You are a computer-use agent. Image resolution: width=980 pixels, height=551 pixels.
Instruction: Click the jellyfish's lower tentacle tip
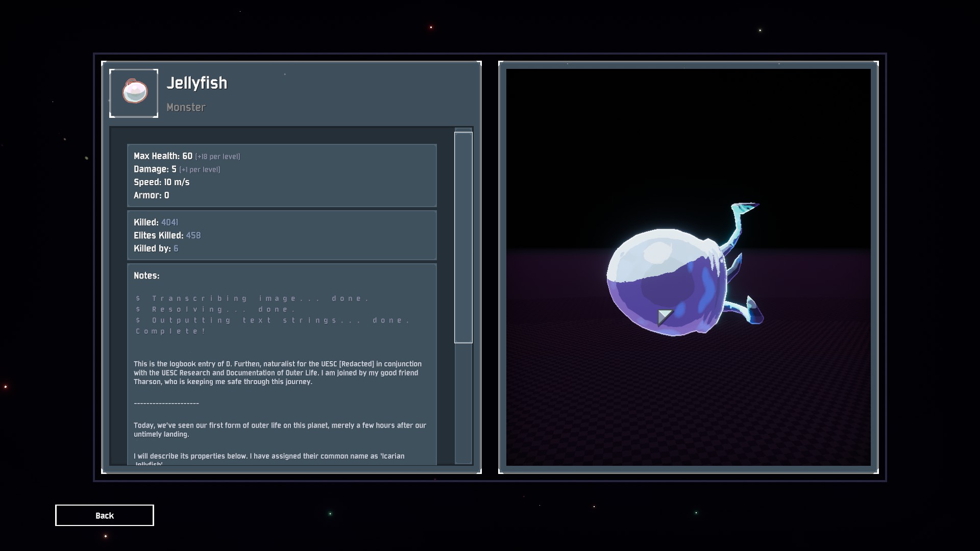[x=754, y=311]
